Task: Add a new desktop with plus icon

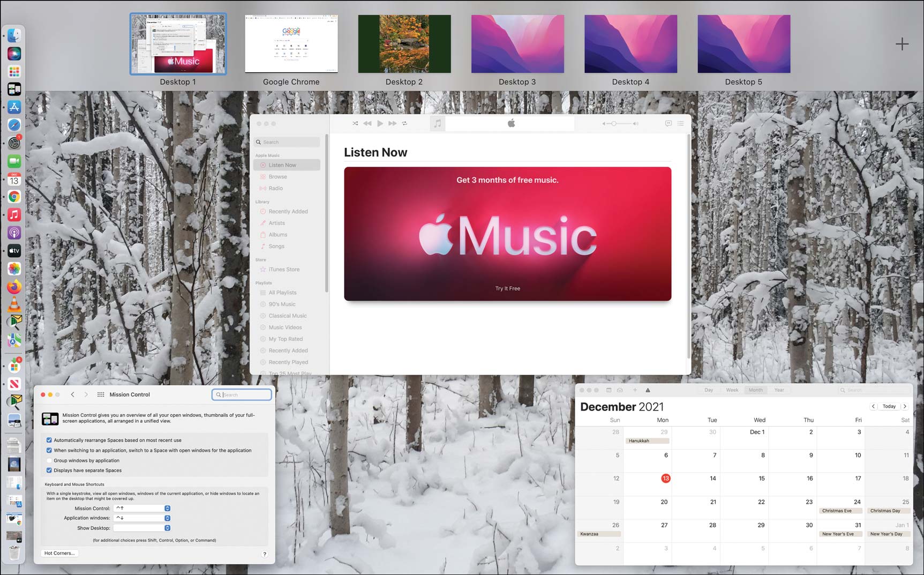Action: (902, 44)
